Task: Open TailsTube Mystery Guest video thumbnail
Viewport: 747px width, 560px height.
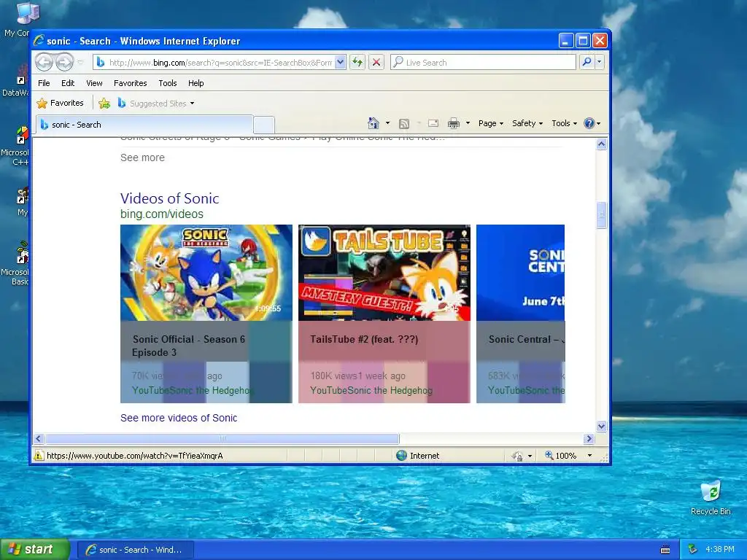Action: point(384,273)
